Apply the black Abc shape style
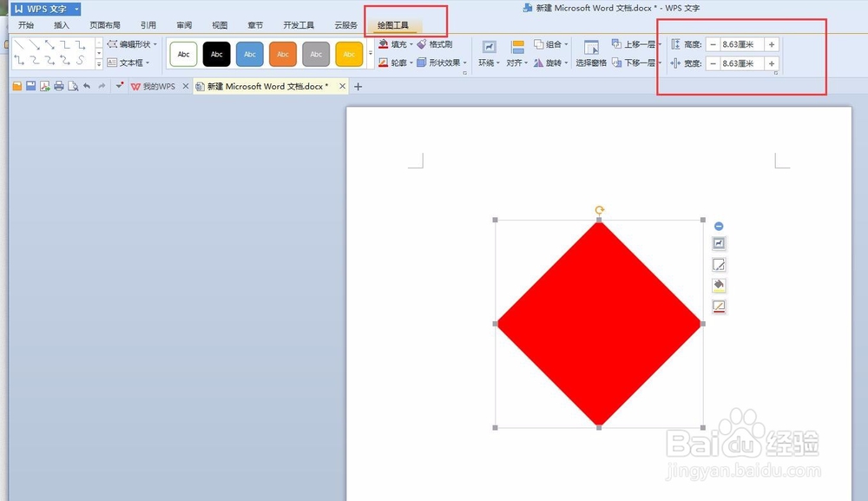The height and width of the screenshot is (501, 868). point(216,54)
